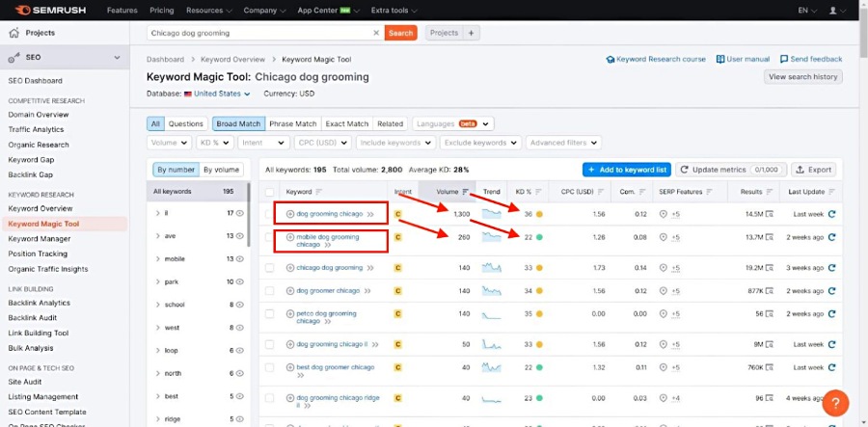Open the Resources menu in top bar
Screen dimensions: 868x427
tap(208, 11)
